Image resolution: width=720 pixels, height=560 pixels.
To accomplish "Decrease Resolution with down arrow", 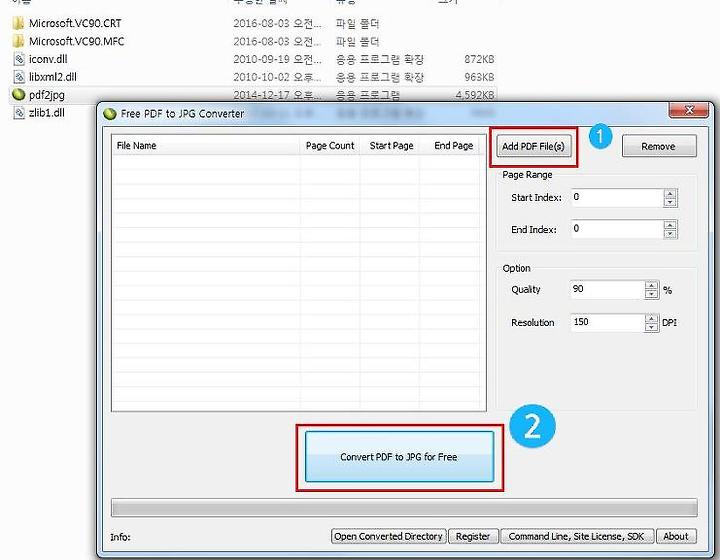I will (x=652, y=327).
